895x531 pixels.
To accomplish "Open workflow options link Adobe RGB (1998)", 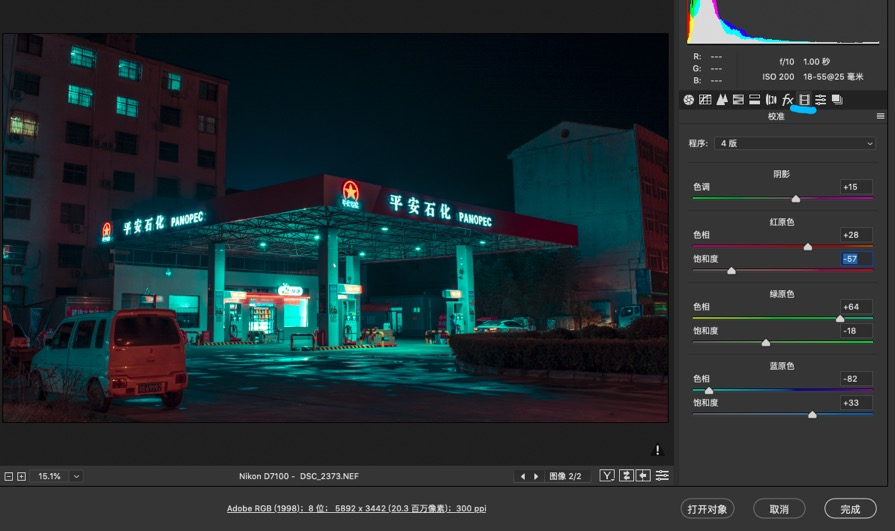I will coord(357,508).
